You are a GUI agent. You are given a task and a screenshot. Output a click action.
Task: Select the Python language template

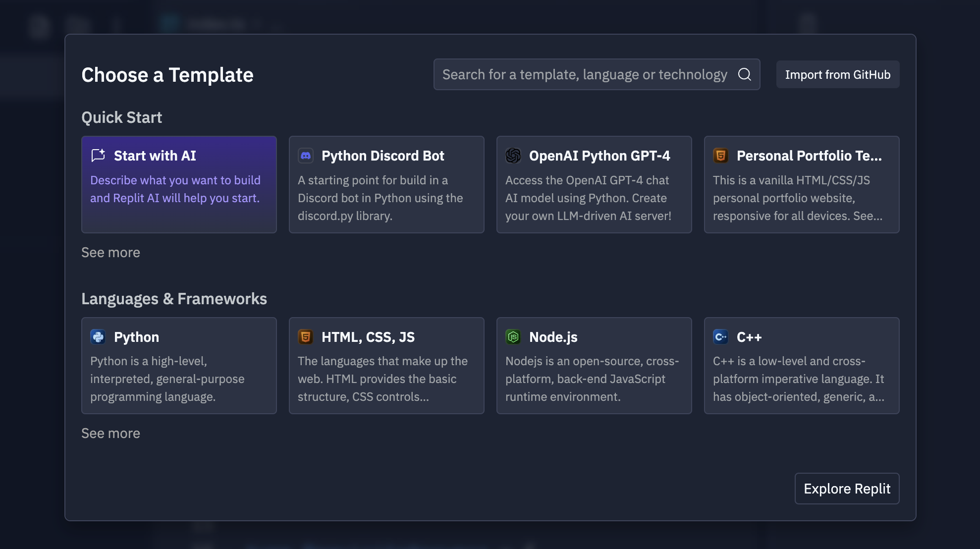pos(179,366)
